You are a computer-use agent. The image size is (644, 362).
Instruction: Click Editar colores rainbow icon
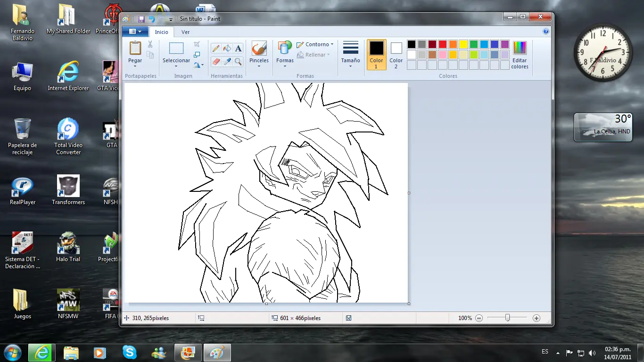click(x=520, y=48)
